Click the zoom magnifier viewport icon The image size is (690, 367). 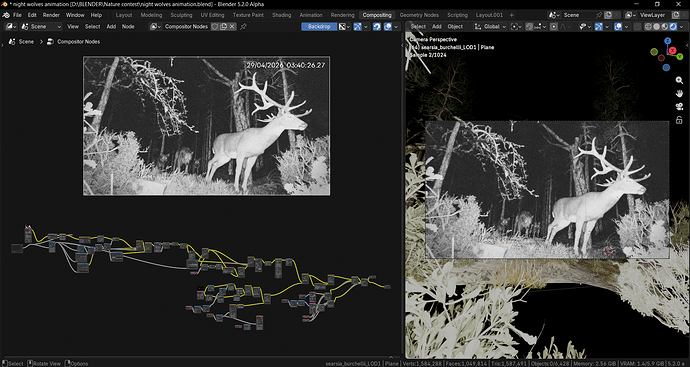[679, 80]
